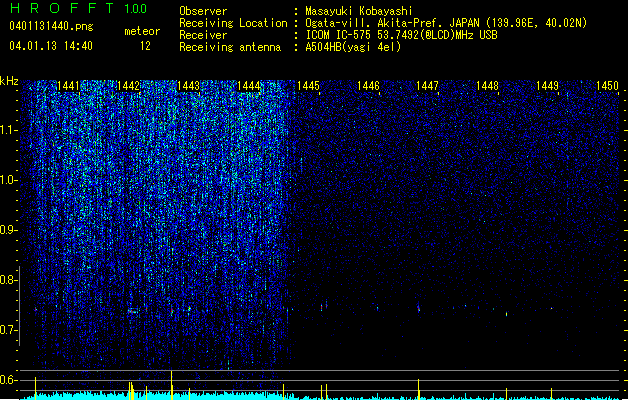This screenshot has height=400, width=629.
Task: Click the 1450 time axis label
Action: pos(607,86)
